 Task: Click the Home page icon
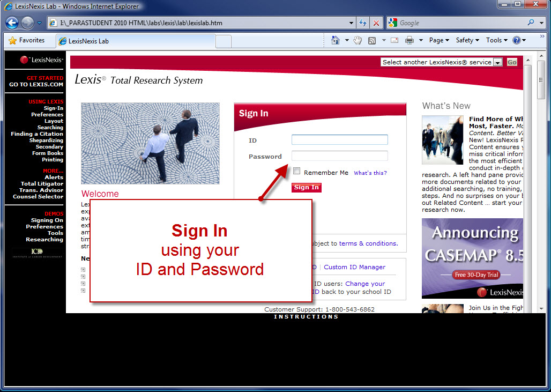pos(336,40)
